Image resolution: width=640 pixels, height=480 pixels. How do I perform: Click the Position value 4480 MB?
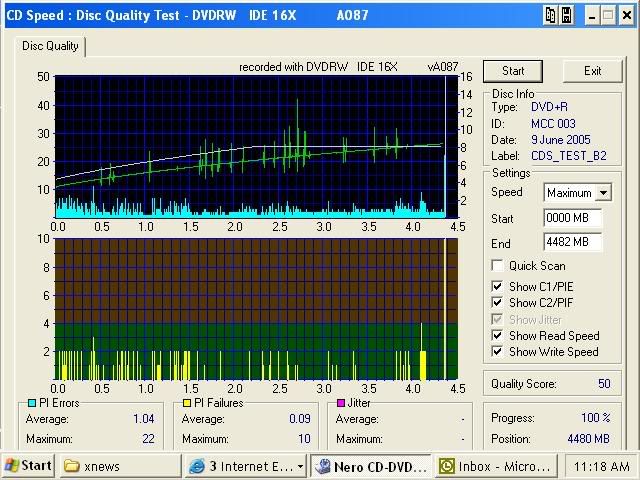tap(588, 439)
